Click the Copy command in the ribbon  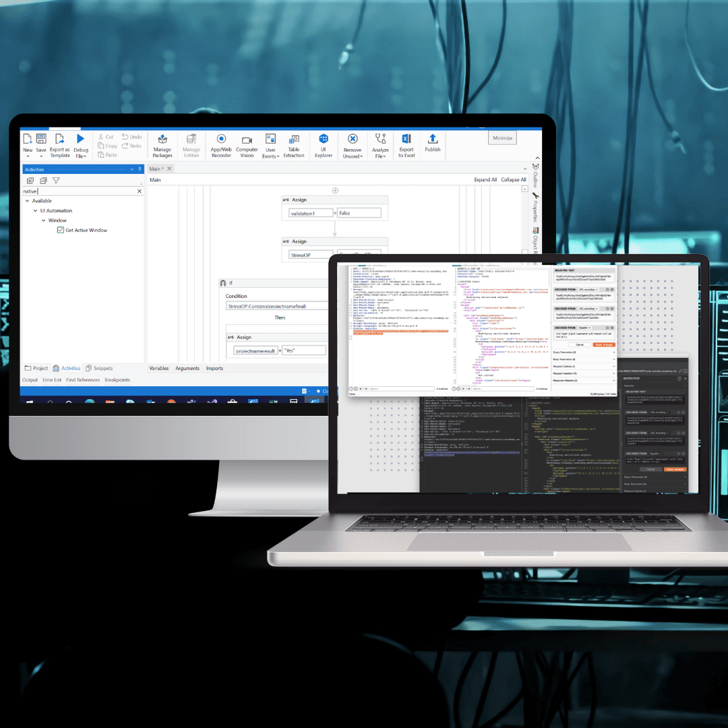pos(107,146)
